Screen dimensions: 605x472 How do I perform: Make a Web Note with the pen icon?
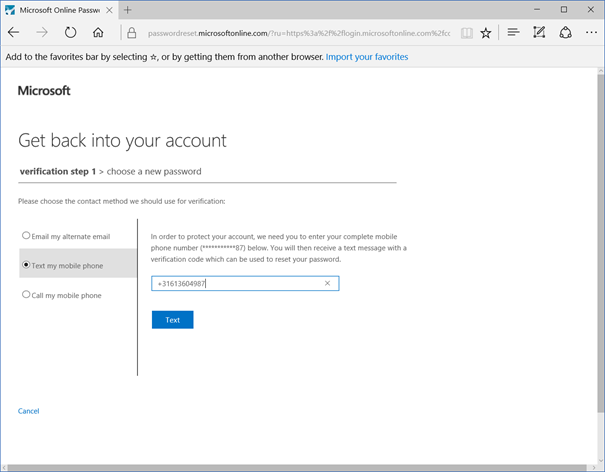point(539,32)
